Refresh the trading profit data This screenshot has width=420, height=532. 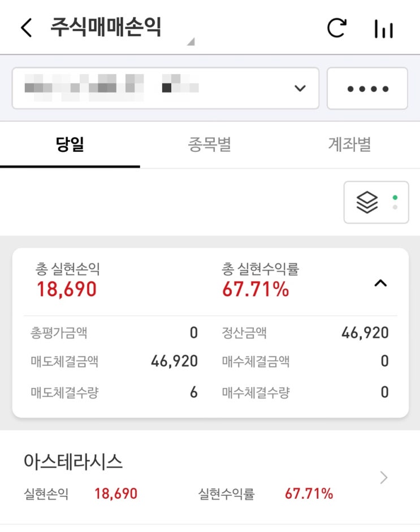coord(337,28)
